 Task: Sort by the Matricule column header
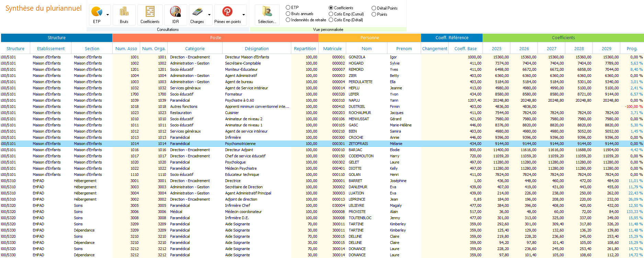coord(332,48)
